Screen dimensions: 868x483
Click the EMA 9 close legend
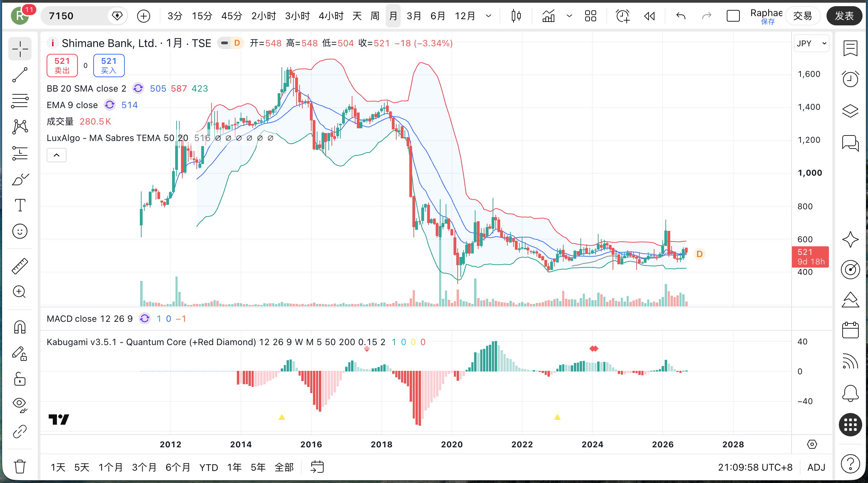point(72,105)
